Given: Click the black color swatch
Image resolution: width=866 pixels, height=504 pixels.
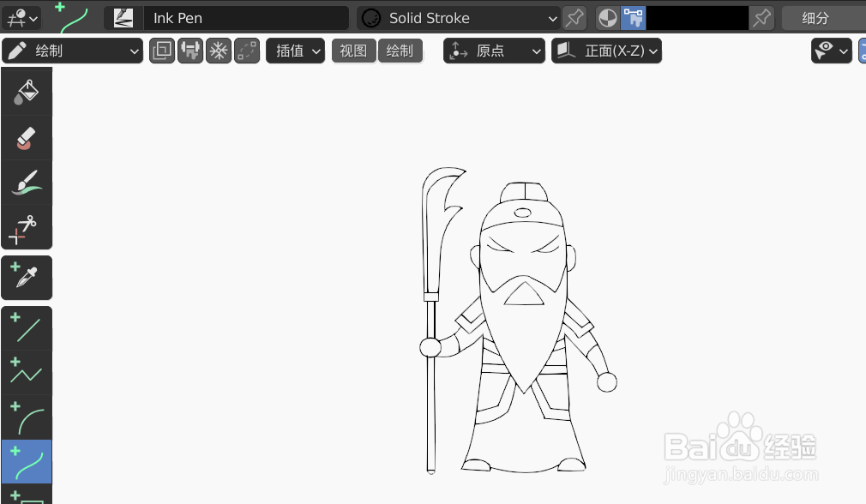Looking at the screenshot, I should (697, 18).
